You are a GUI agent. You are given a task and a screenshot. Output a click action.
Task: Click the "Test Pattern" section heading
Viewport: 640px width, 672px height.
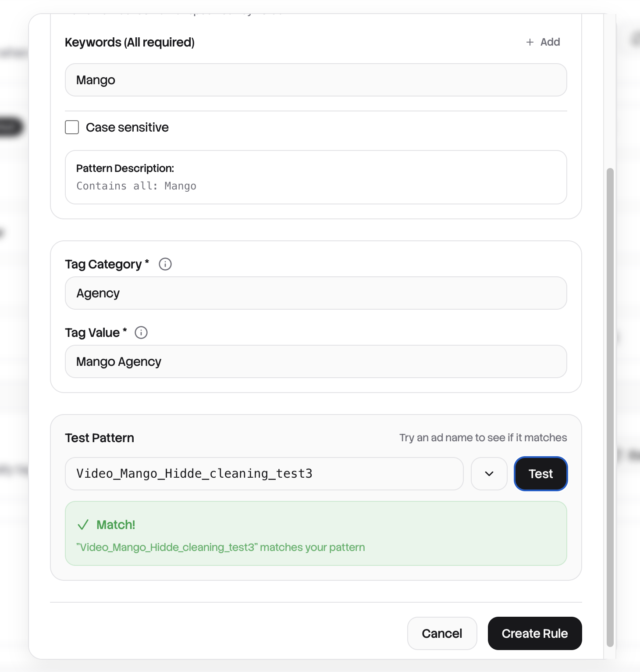tap(100, 438)
